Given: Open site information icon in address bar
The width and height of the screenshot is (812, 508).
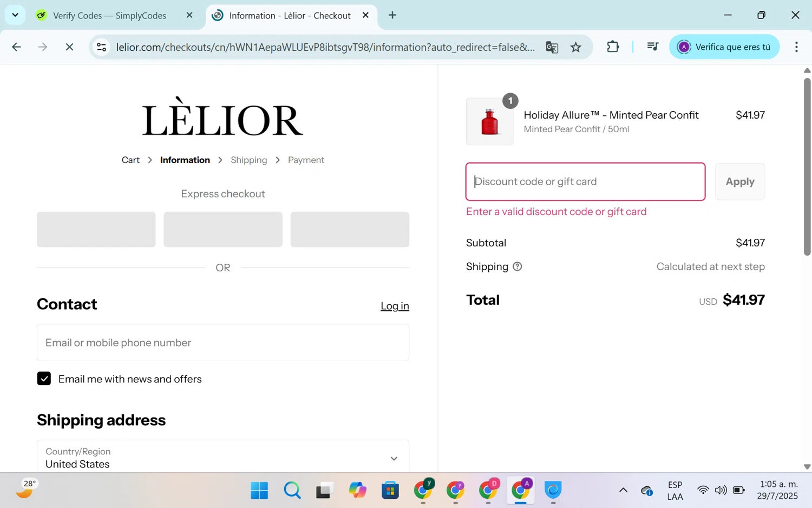Looking at the screenshot, I should click(101, 47).
